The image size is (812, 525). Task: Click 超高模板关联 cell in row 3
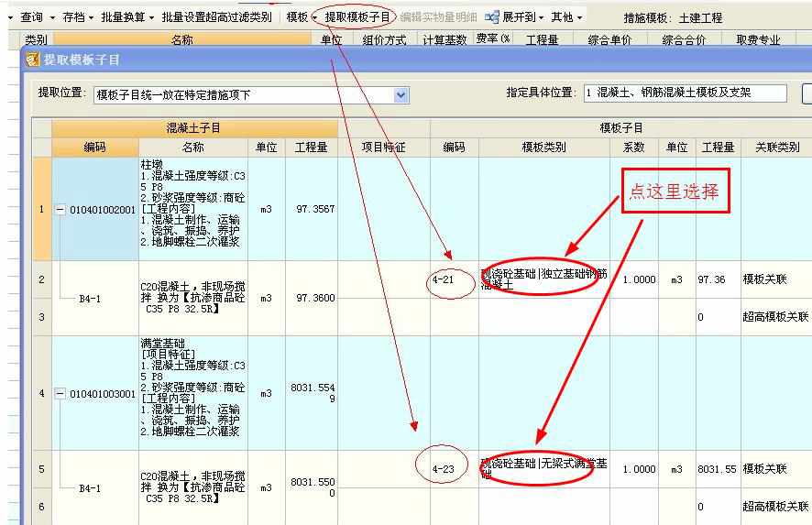click(776, 317)
